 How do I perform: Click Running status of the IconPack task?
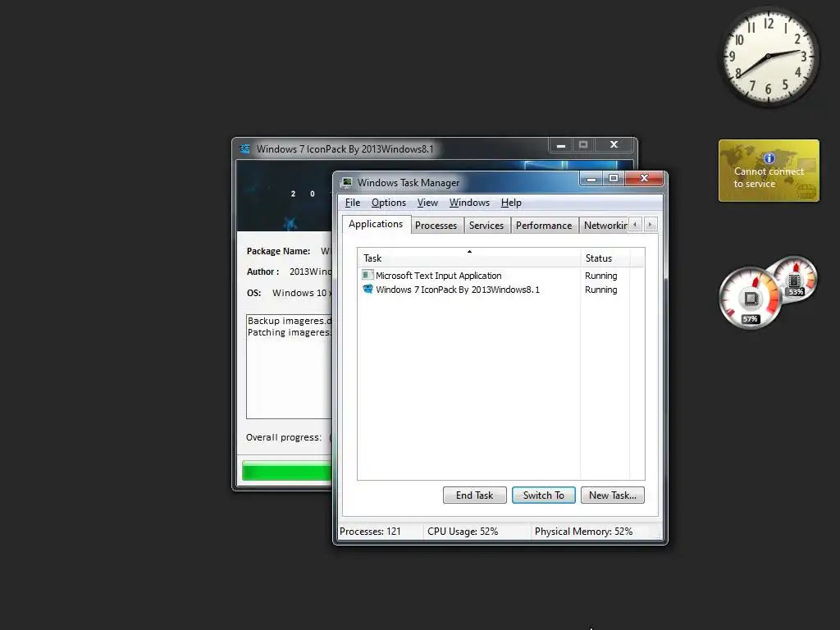601,290
